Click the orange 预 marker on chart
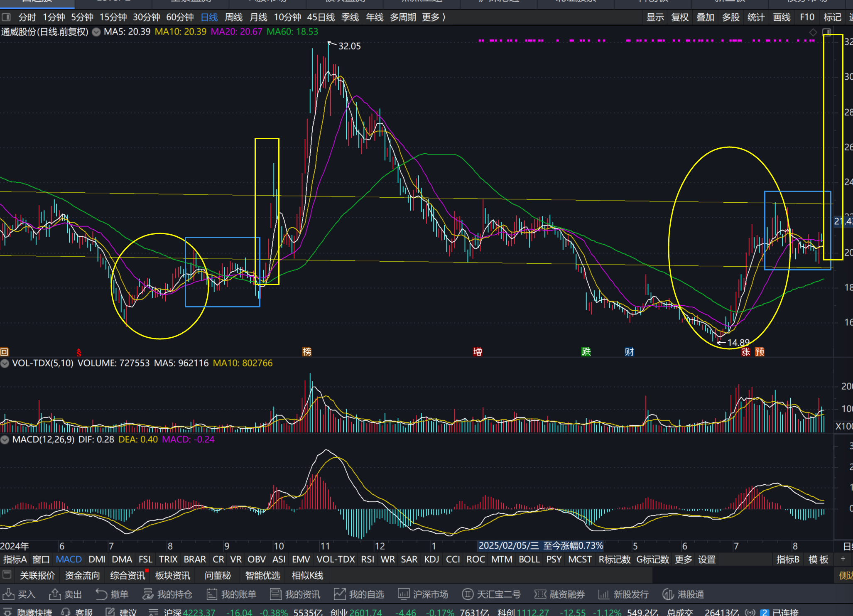The width and height of the screenshot is (853, 616). coord(760,352)
